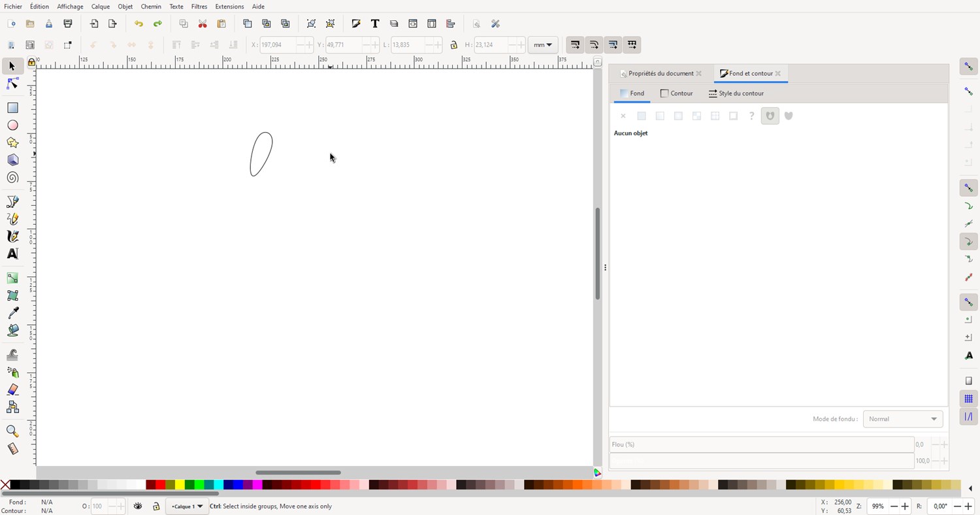Select the Measure ruler tool
This screenshot has width=980, height=515.
(x=12, y=449)
